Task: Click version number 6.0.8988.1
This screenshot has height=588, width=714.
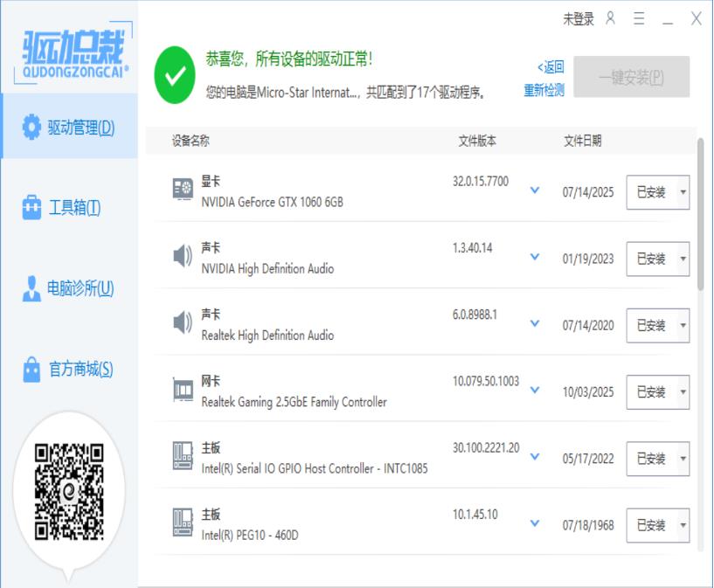Action: pyautogui.click(x=475, y=315)
